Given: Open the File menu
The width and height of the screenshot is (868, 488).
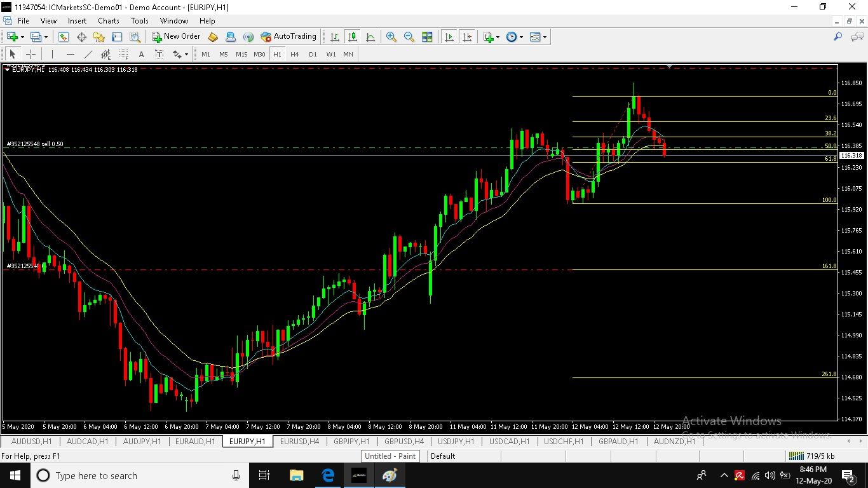Looking at the screenshot, I should 23,21.
